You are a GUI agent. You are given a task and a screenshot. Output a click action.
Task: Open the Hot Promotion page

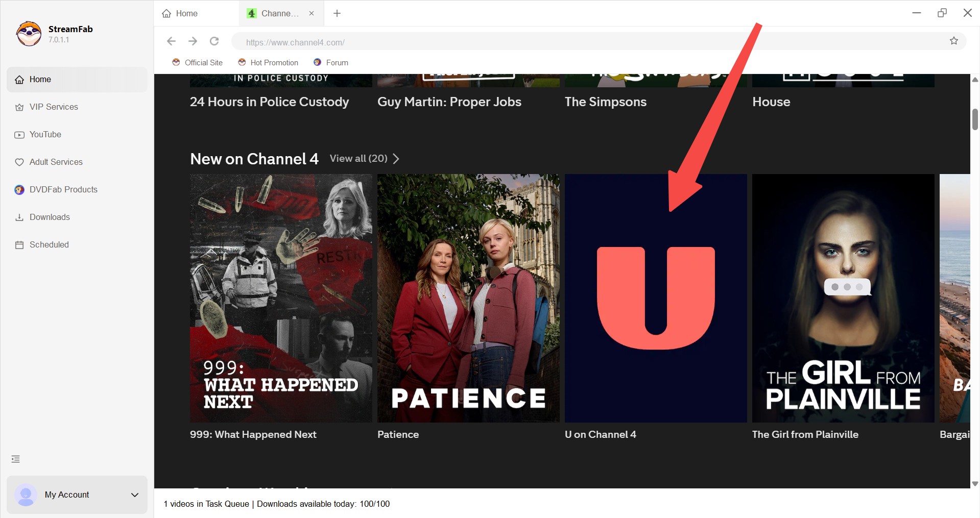pos(268,62)
